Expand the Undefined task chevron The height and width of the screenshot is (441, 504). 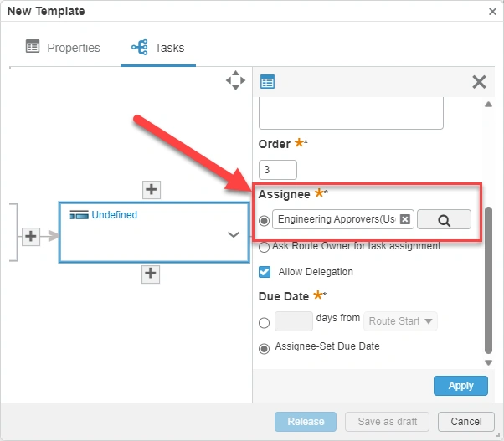pyautogui.click(x=234, y=235)
